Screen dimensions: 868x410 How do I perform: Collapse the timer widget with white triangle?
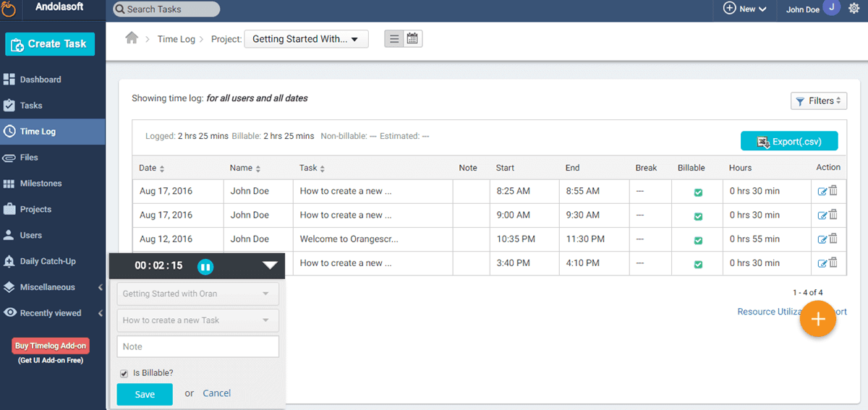(270, 265)
